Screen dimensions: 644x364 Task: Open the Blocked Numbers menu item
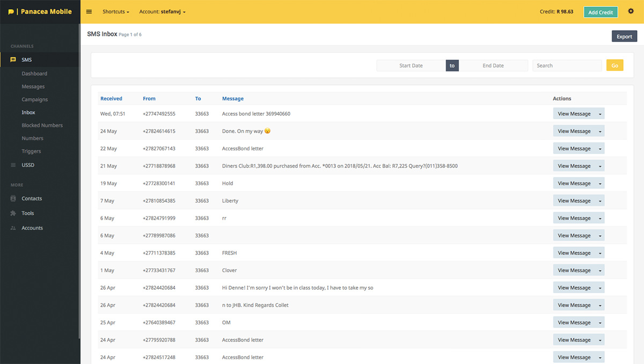pos(42,125)
